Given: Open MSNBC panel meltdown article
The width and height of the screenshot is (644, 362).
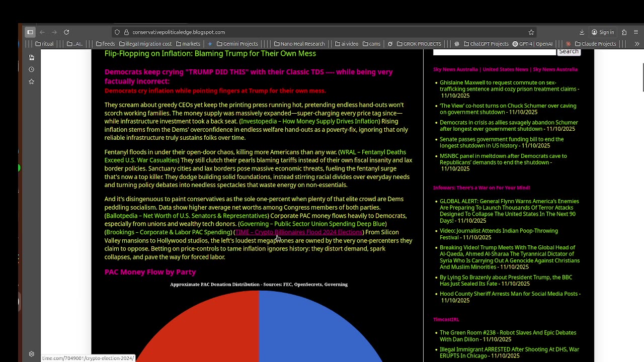Looking at the screenshot, I should click(x=503, y=159).
